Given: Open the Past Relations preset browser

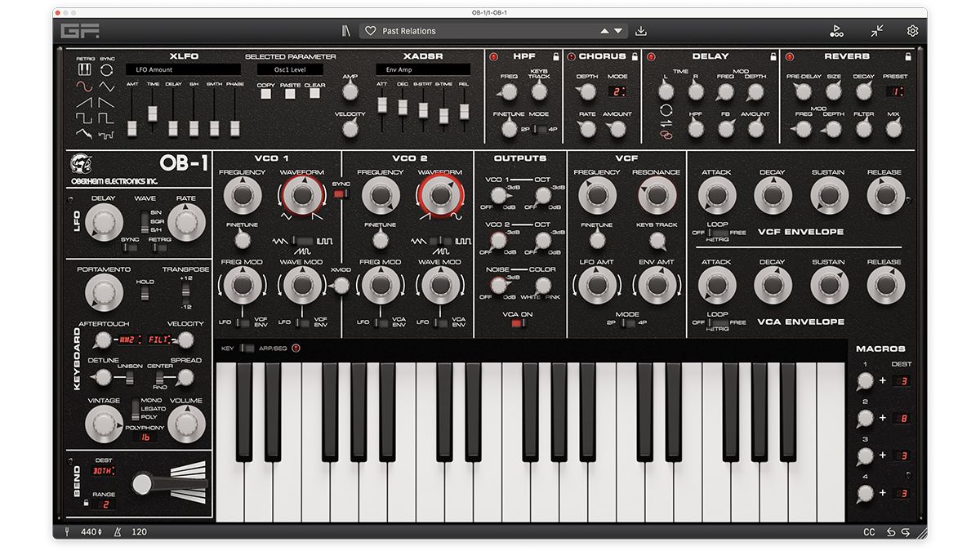Looking at the screenshot, I should pos(408,30).
